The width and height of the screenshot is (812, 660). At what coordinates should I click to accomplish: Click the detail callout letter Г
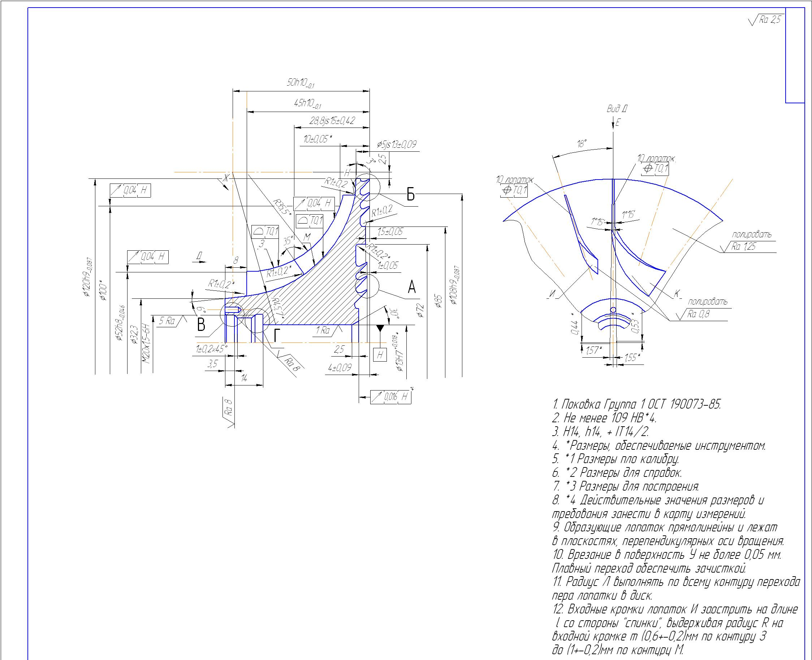277,336
